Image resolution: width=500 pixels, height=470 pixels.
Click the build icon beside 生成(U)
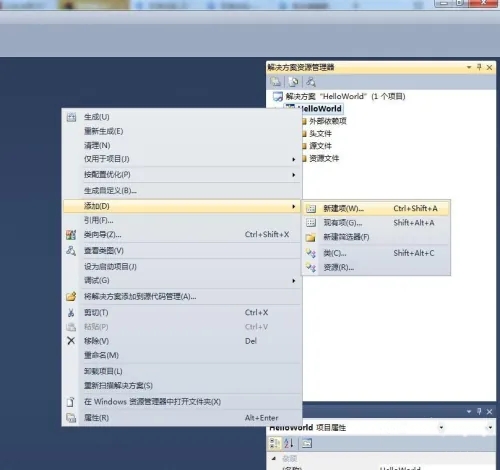pyautogui.click(x=71, y=117)
